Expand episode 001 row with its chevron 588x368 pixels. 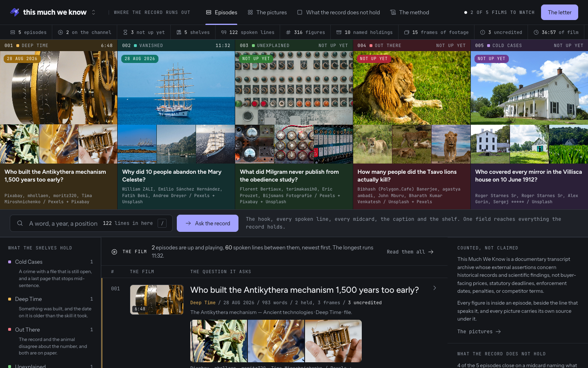click(434, 288)
